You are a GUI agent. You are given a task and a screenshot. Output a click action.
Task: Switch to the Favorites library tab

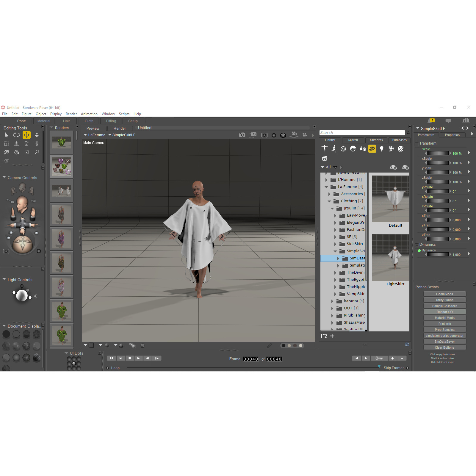[x=376, y=140]
